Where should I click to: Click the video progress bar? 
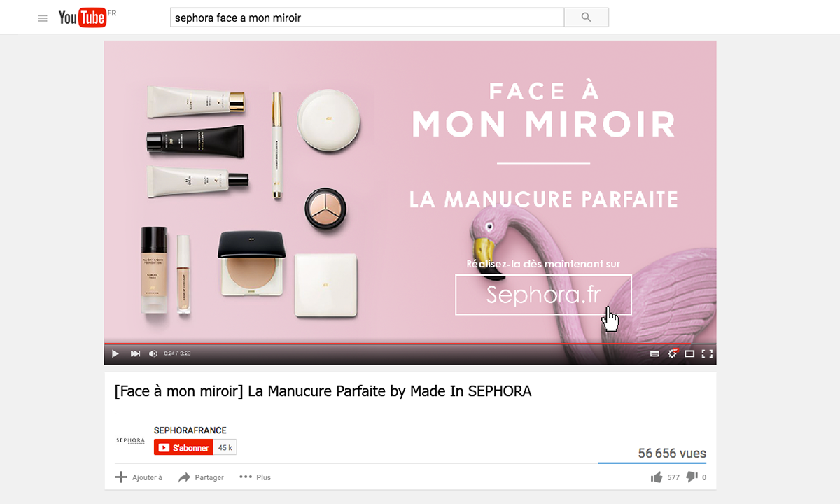click(410, 344)
